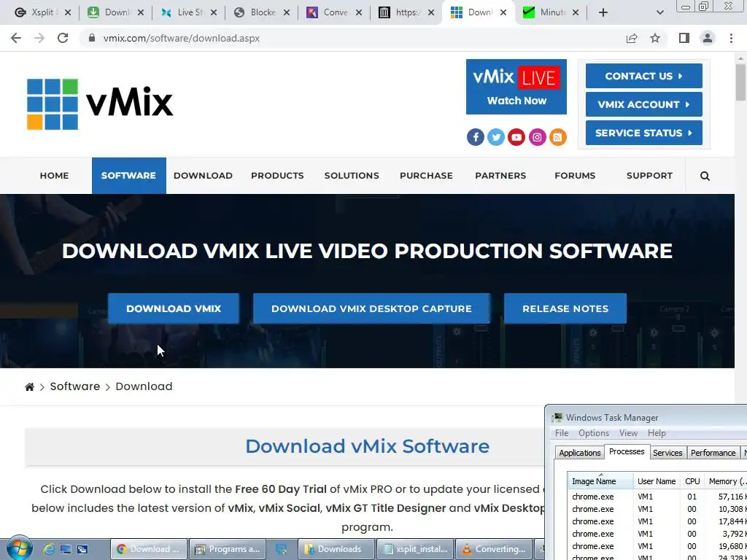
Task: Open the vMix RSS feed icon
Action: pos(558,137)
